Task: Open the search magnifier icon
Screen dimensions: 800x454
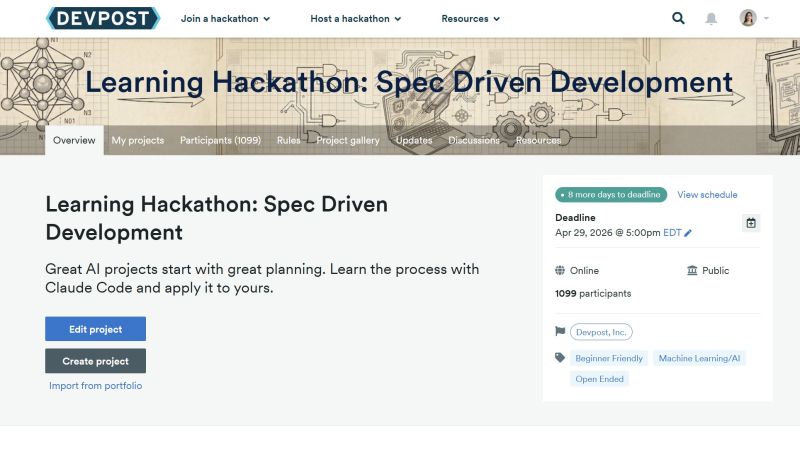Action: coord(678,18)
